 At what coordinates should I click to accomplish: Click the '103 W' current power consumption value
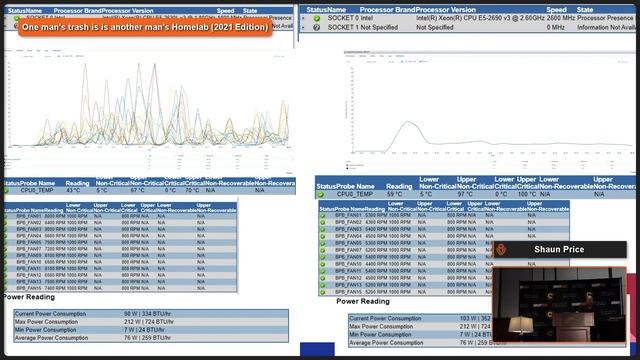[468, 318]
